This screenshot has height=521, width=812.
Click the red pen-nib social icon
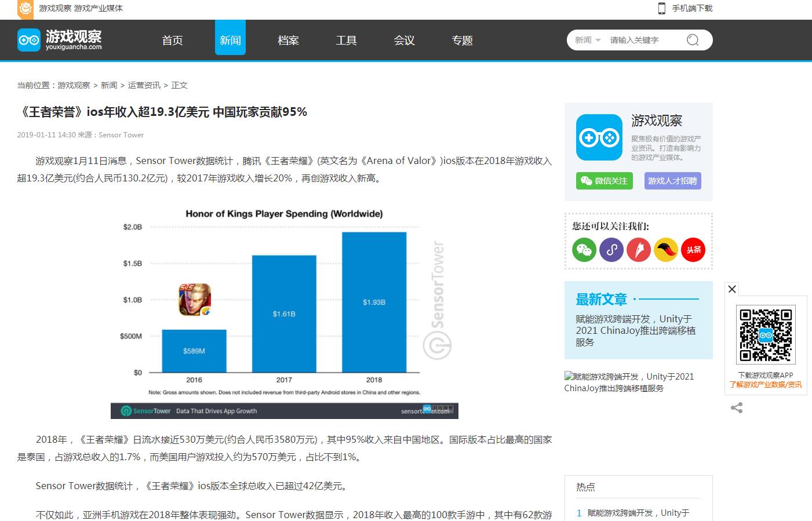[x=639, y=250]
